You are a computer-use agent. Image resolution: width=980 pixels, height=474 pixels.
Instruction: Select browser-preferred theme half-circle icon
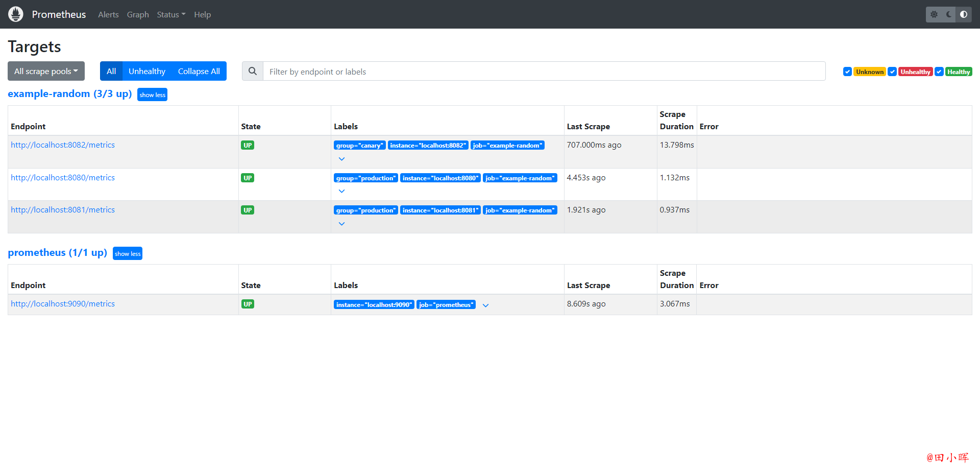pyautogui.click(x=964, y=14)
